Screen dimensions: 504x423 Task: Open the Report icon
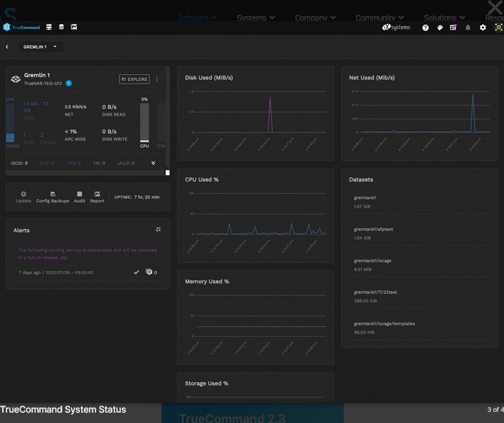(x=97, y=197)
